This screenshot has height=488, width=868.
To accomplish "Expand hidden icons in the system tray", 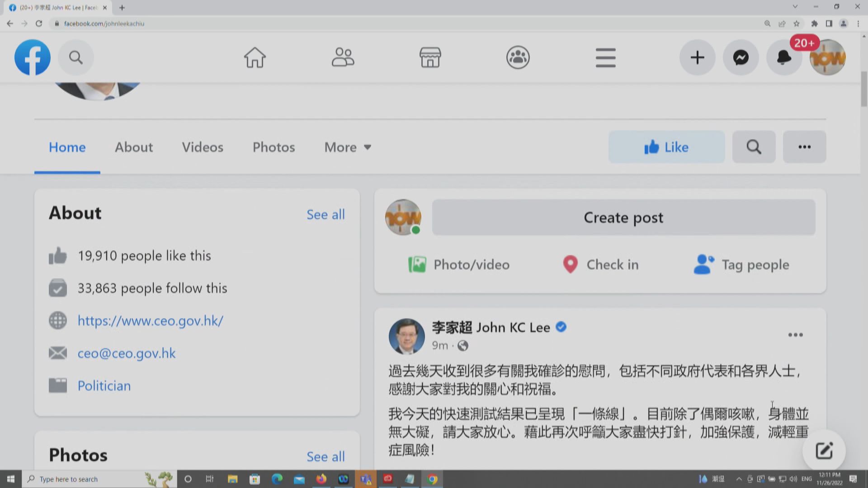I will click(739, 479).
